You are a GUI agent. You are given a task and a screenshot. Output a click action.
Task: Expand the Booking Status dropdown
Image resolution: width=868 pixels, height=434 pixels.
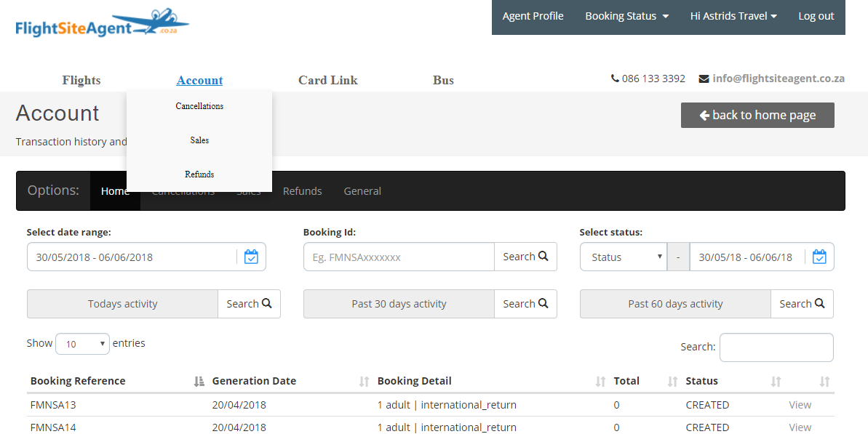point(626,17)
